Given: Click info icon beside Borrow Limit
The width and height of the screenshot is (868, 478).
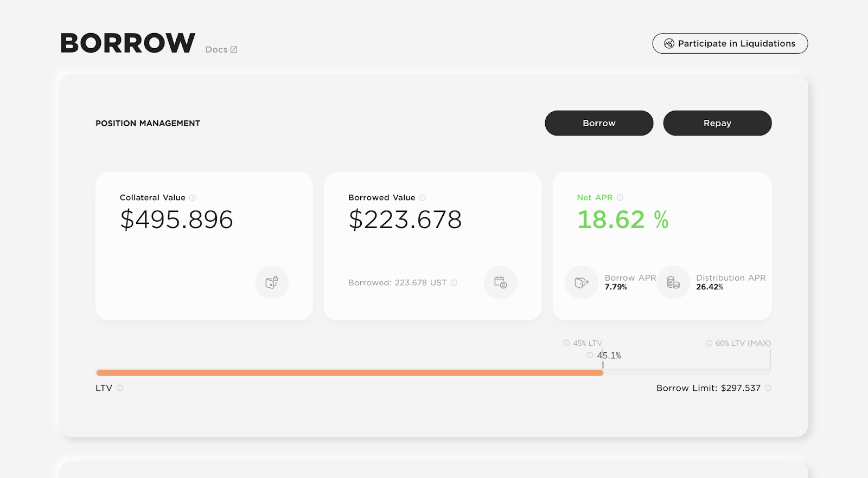Looking at the screenshot, I should (768, 388).
